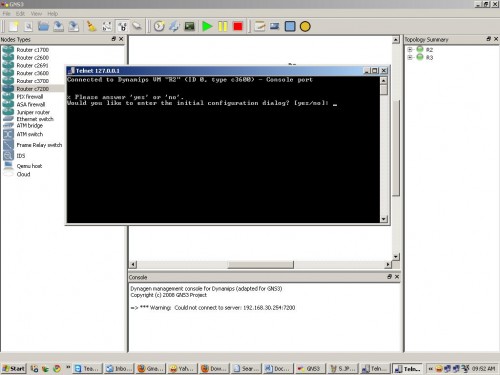Select the Draw a rectangle tool
The height and width of the screenshot is (375, 500).
290,26
